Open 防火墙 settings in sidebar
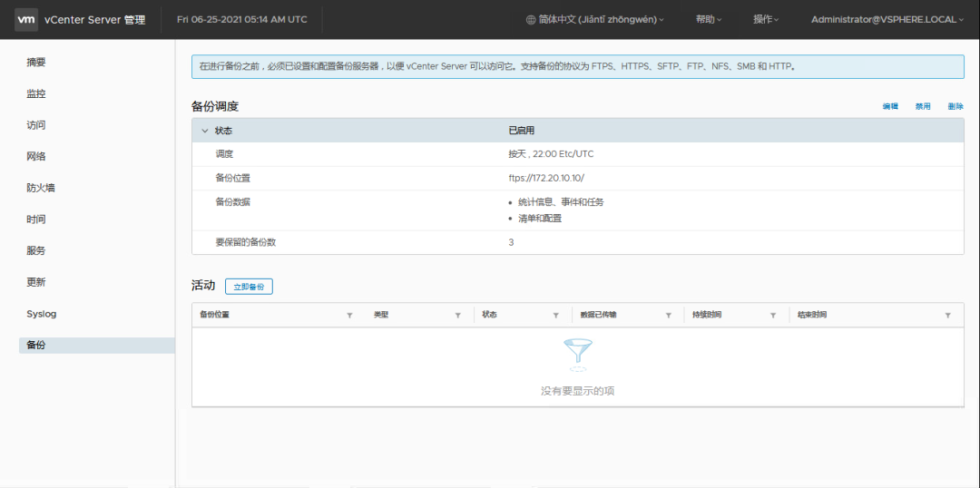Viewport: 980px width, 488px height. point(41,188)
